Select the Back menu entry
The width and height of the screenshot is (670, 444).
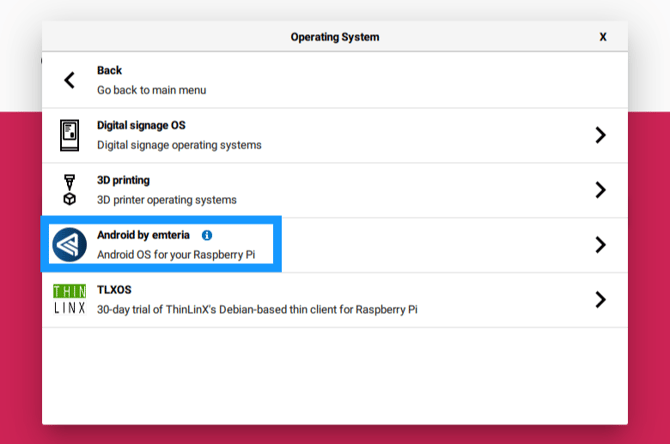[335, 80]
